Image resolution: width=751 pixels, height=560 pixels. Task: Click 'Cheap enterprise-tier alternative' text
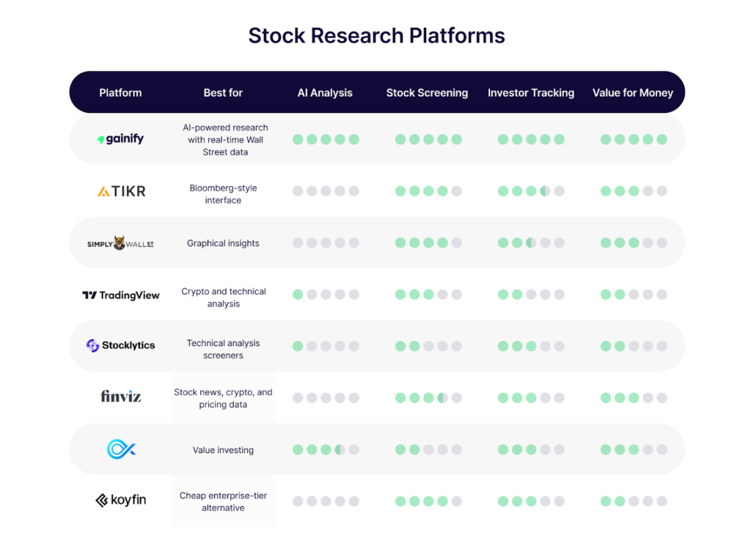tap(223, 501)
